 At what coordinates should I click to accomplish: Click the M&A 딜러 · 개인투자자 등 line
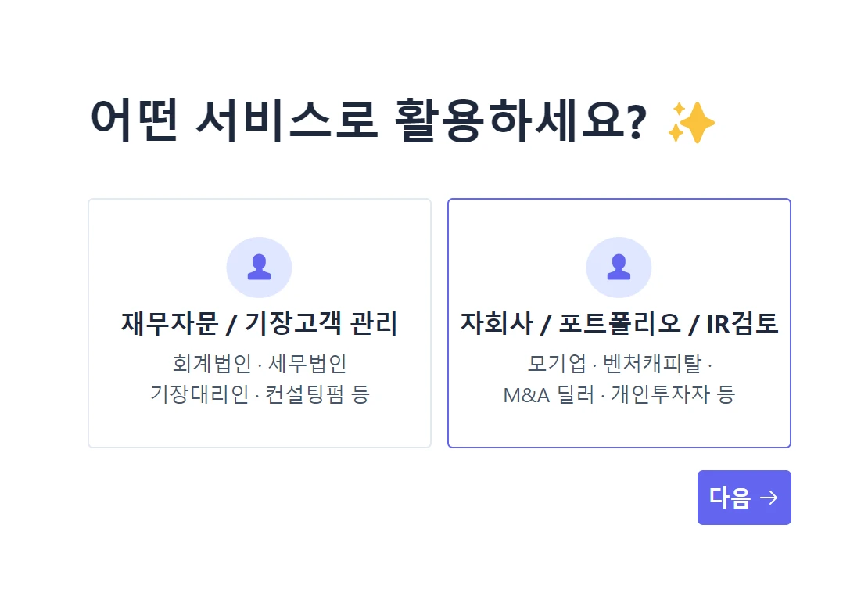619,394
